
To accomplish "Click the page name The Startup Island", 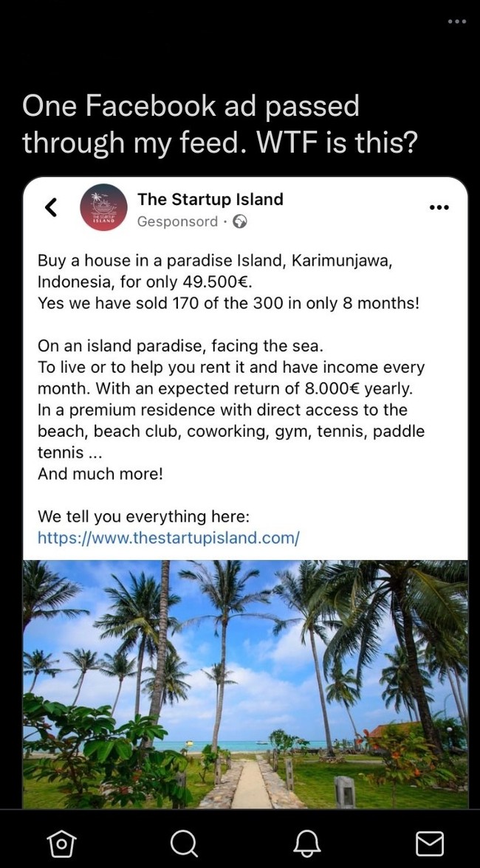I will [x=210, y=199].
